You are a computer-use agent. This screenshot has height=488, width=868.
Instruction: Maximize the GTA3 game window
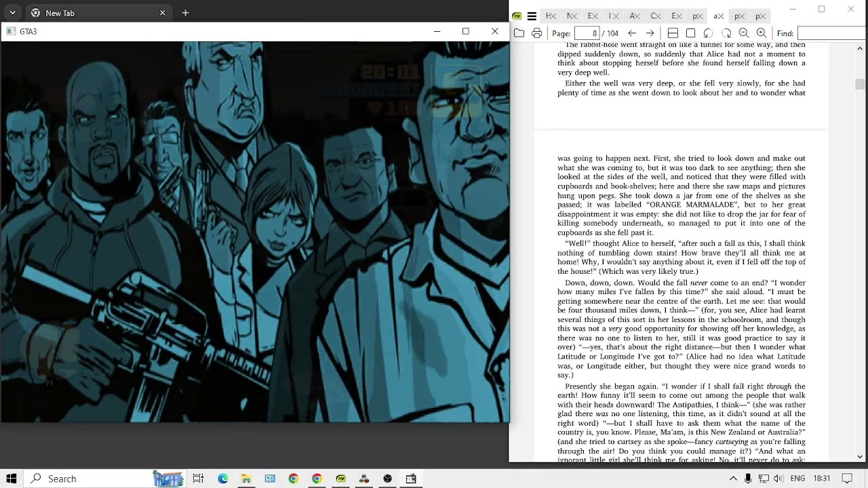point(466,31)
